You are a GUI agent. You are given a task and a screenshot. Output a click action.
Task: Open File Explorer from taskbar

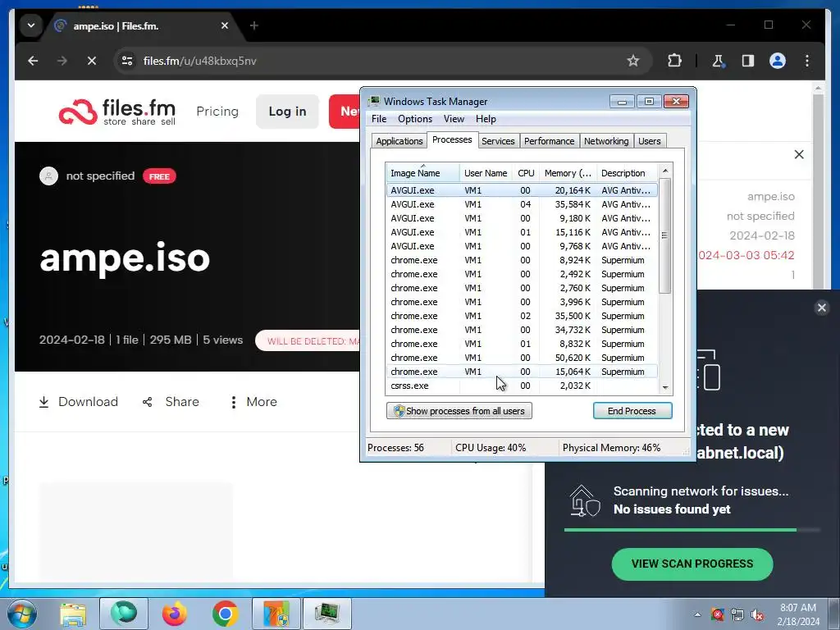point(73,614)
